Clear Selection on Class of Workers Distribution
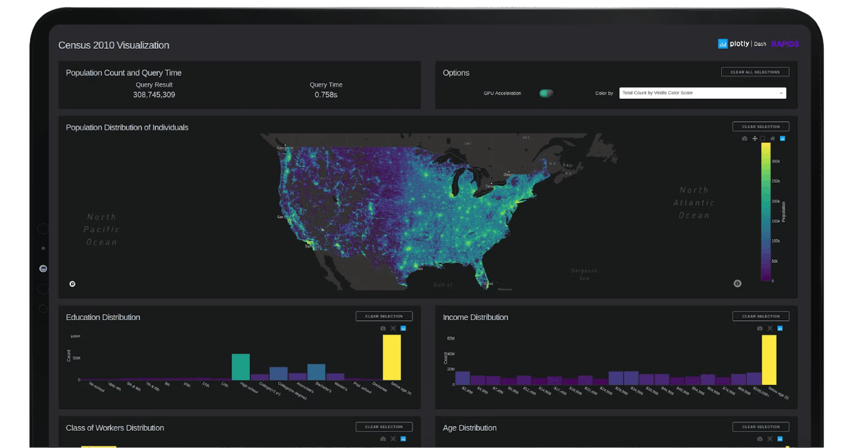The width and height of the screenshot is (868, 448). (384, 426)
